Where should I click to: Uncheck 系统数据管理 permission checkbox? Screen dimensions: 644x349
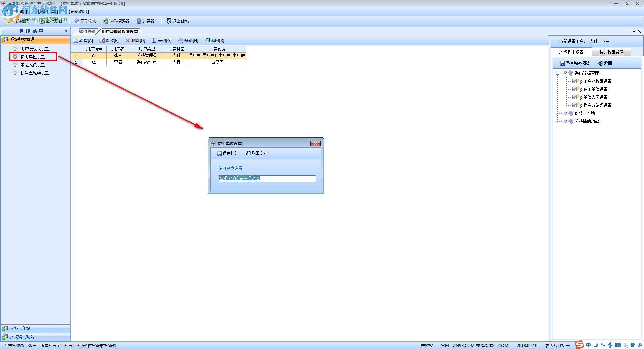tap(566, 73)
